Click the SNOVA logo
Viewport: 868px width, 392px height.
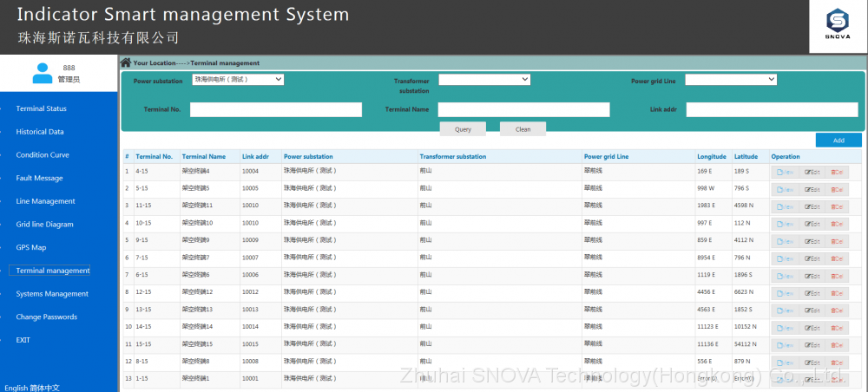pos(838,28)
